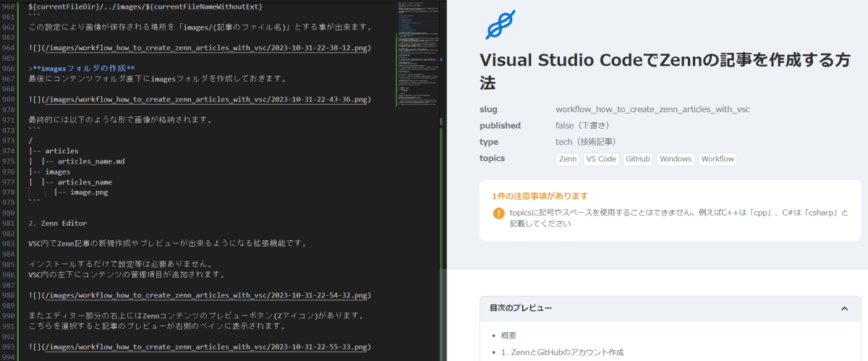Viewport: 868px width, 361px height.
Task: Click the editor minimap code overview
Action: 417,54
